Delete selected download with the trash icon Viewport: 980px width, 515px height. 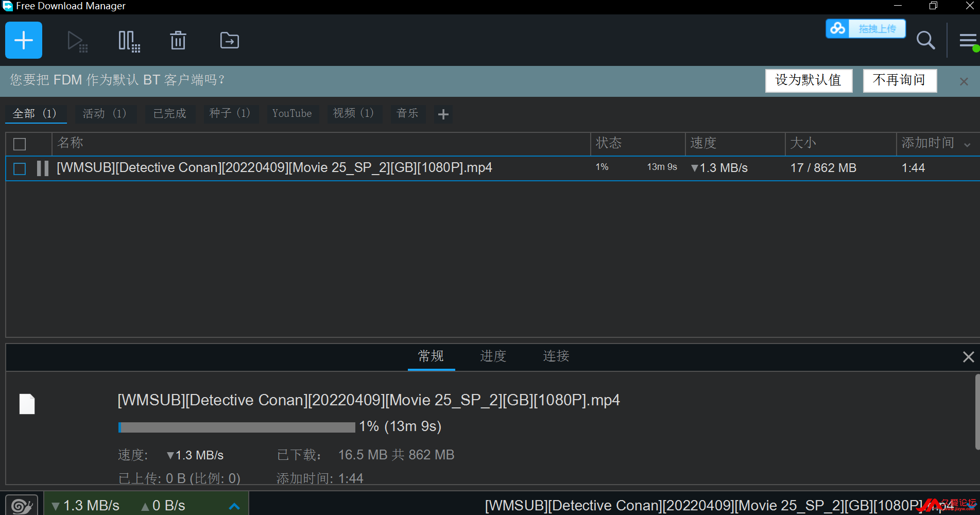(178, 40)
